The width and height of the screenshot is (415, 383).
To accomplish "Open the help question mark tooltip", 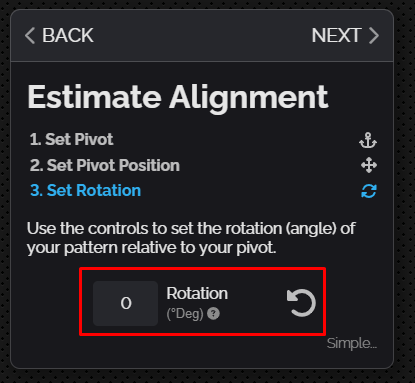I will point(213,314).
